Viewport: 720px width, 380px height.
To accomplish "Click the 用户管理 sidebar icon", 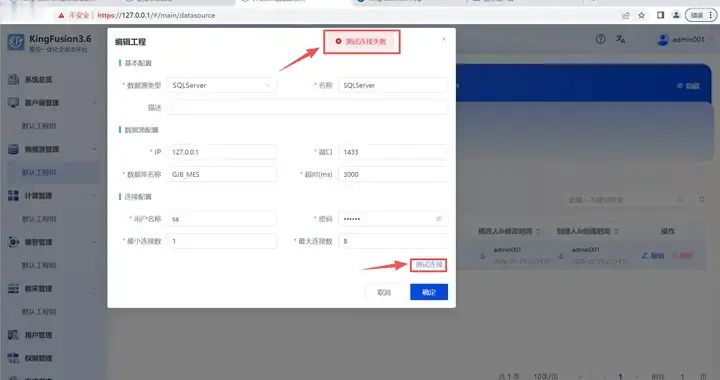I will click(13, 335).
